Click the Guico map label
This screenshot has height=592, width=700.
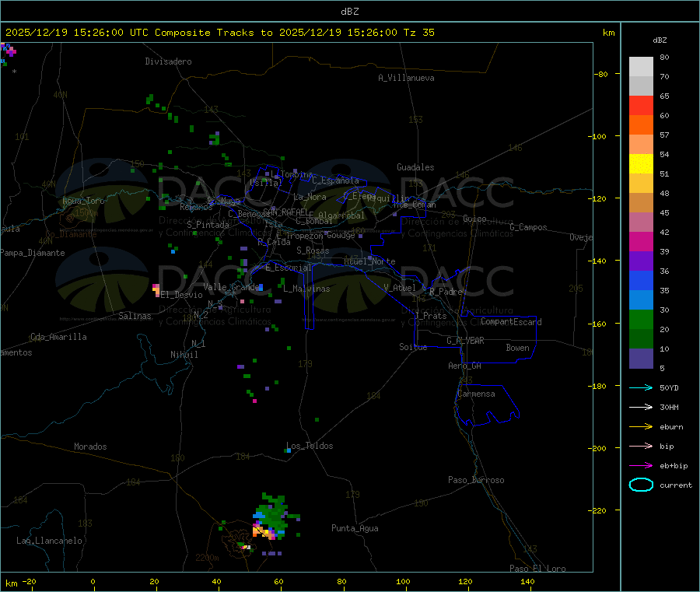[x=474, y=219]
